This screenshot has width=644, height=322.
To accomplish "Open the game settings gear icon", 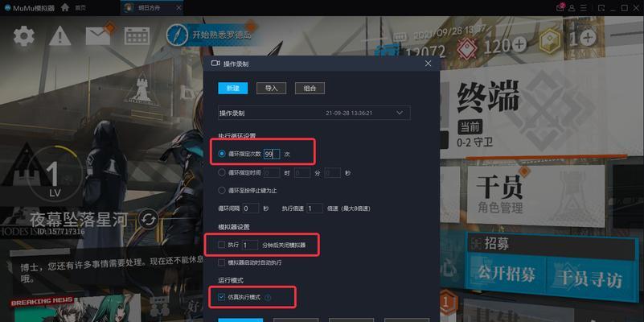I will coord(24,36).
